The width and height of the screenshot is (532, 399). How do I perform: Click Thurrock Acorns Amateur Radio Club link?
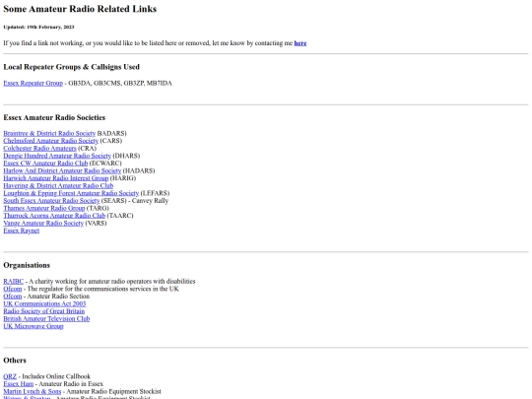pos(54,216)
